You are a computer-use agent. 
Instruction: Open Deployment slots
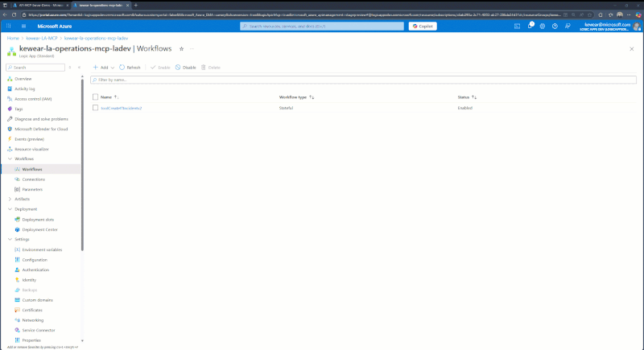38,220
